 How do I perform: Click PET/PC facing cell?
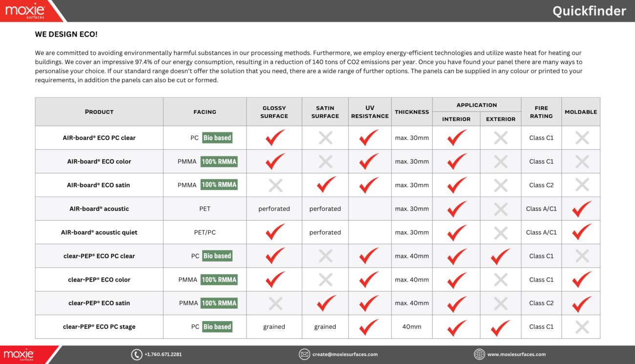[x=205, y=232]
